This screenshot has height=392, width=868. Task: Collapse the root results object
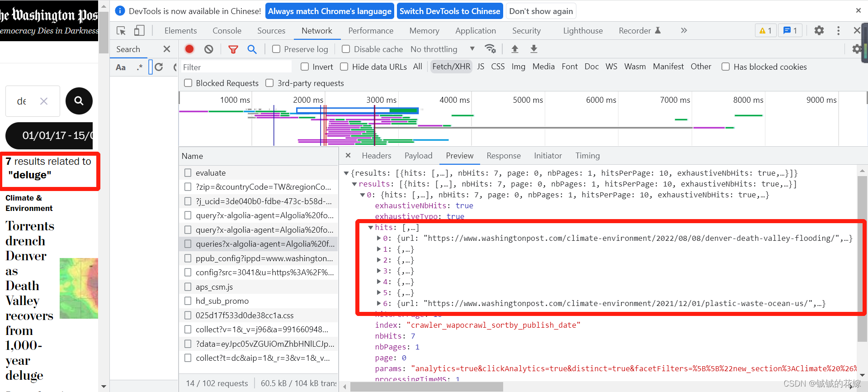[346, 173]
